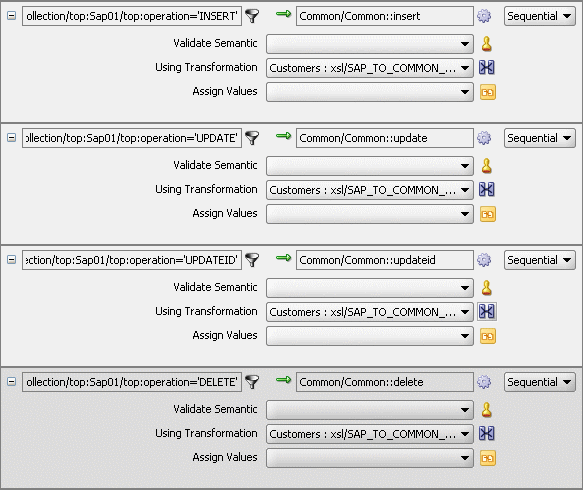
Task: Expand Using Transformation dropdown in DELETE rule
Action: [x=370, y=434]
